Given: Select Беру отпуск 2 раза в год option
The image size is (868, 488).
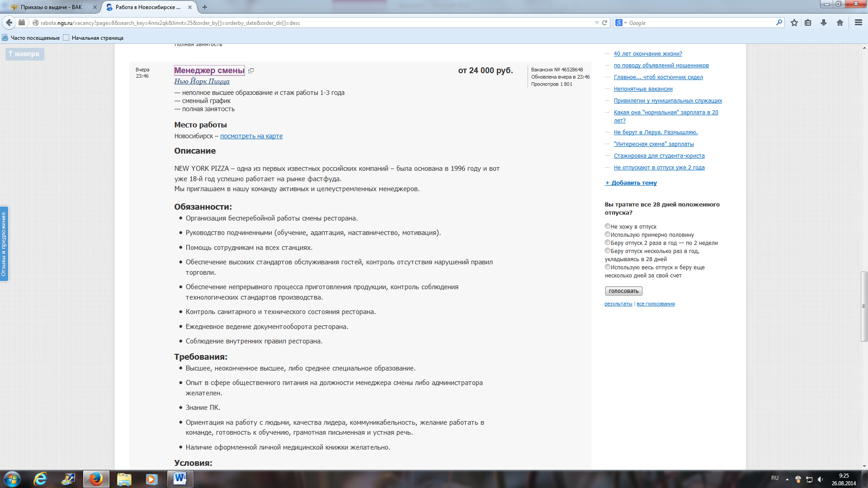Looking at the screenshot, I should 608,242.
